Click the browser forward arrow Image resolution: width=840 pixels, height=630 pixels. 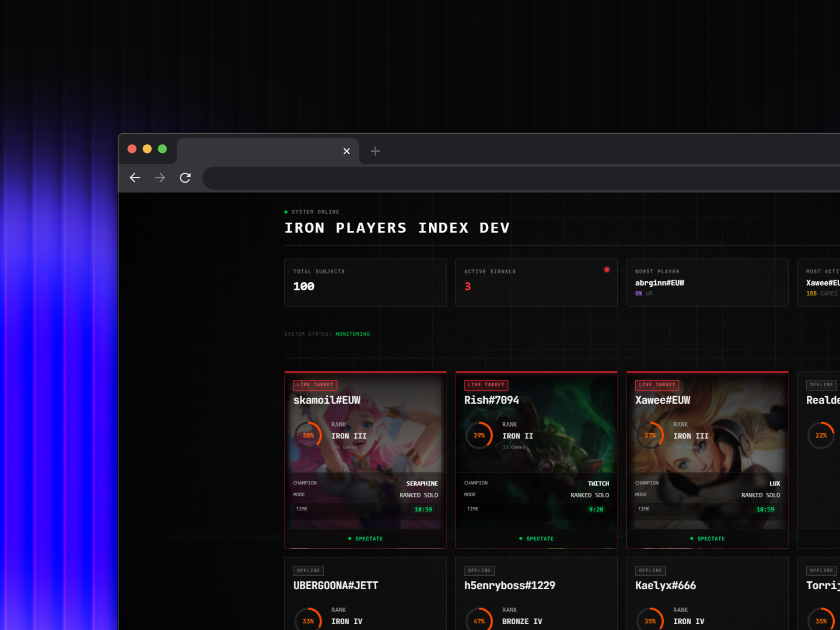160,178
